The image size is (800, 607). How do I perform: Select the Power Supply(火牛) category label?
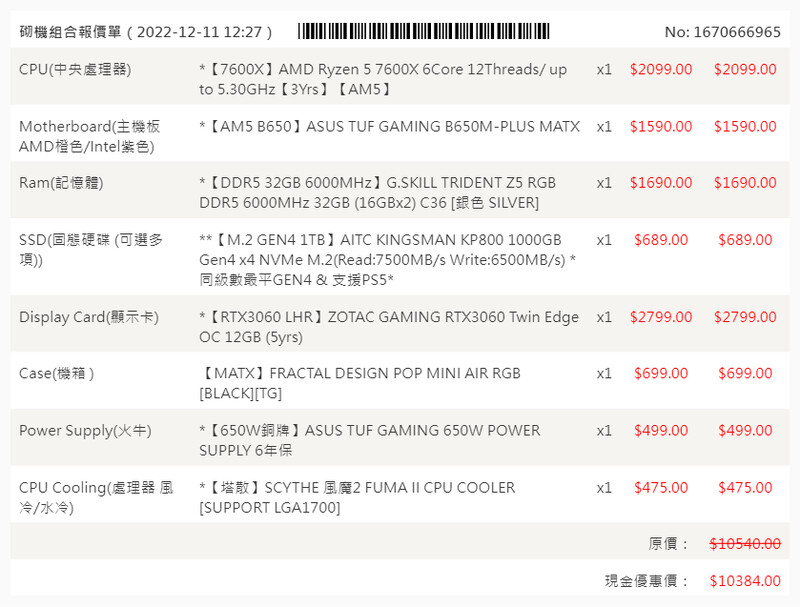pos(85,431)
